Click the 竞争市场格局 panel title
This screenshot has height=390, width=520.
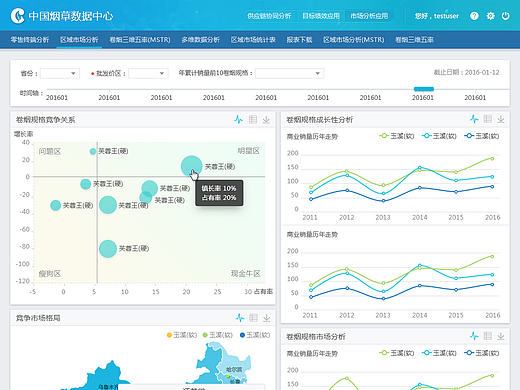click(x=38, y=318)
